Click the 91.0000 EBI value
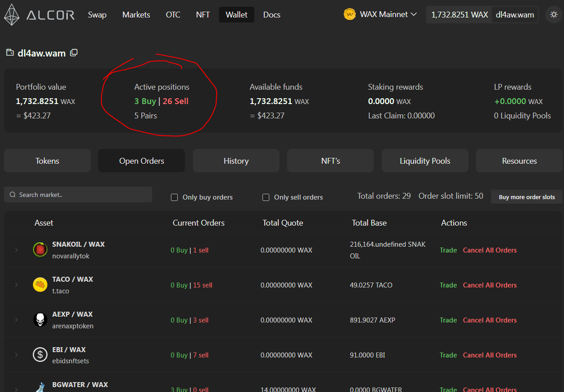Image resolution: width=564 pixels, height=392 pixels. point(367,355)
